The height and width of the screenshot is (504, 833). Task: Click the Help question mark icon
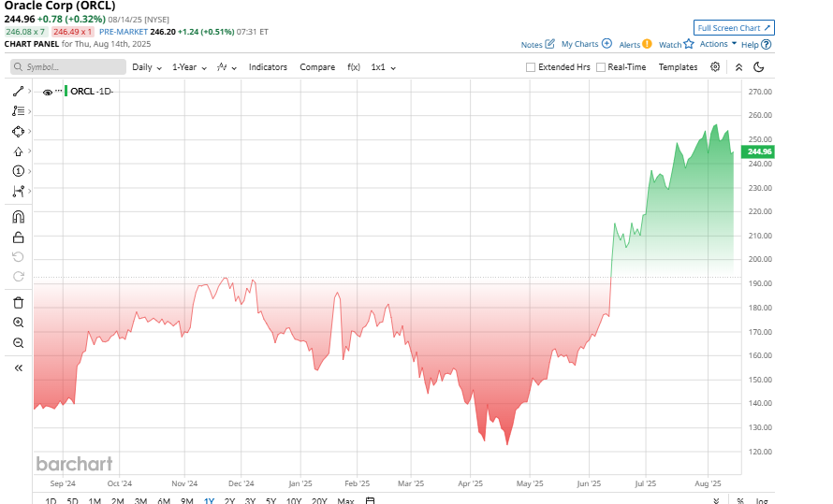pos(766,45)
